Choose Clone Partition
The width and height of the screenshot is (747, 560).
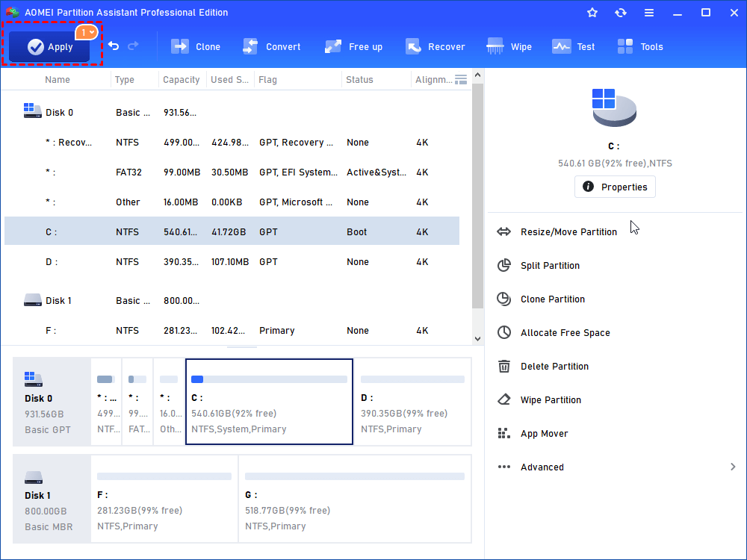tap(553, 299)
